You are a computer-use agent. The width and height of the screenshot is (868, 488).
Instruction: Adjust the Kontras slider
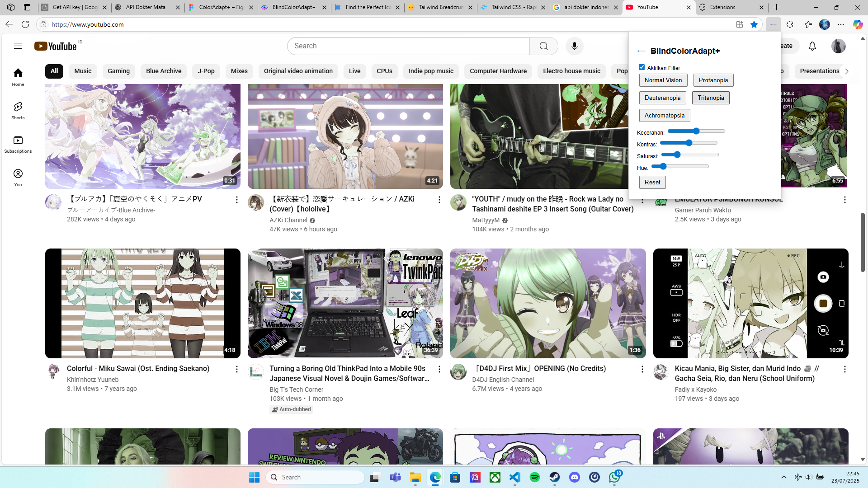coord(689,143)
